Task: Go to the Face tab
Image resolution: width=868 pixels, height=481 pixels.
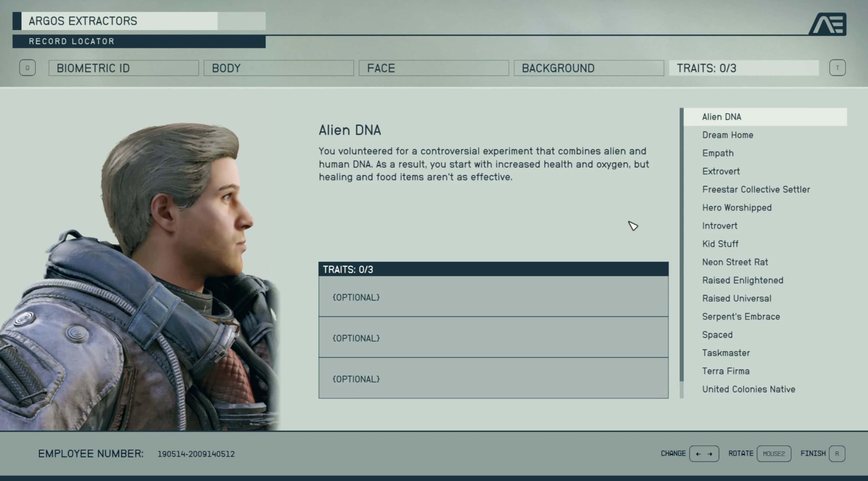Action: click(433, 68)
